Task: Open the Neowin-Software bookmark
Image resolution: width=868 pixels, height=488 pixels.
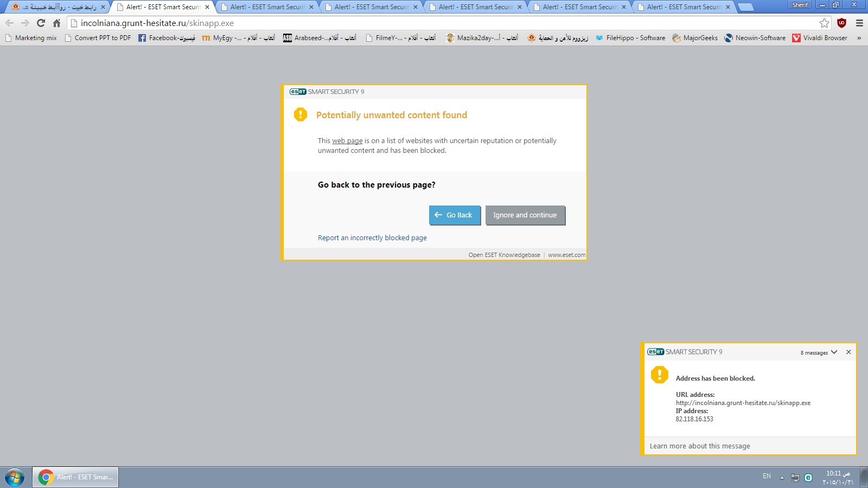Action: pos(755,38)
